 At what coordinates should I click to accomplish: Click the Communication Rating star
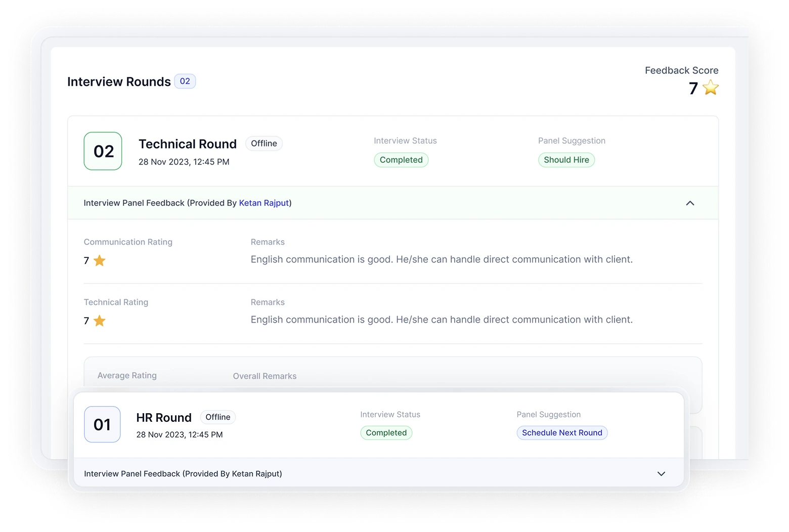100,260
